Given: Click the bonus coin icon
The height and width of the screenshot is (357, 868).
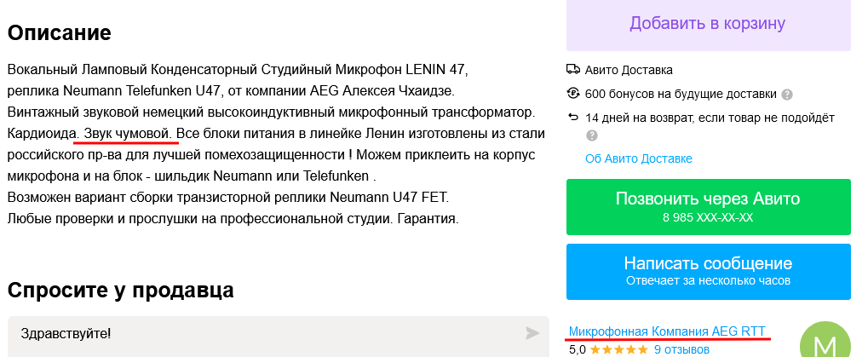Looking at the screenshot, I should 573,94.
